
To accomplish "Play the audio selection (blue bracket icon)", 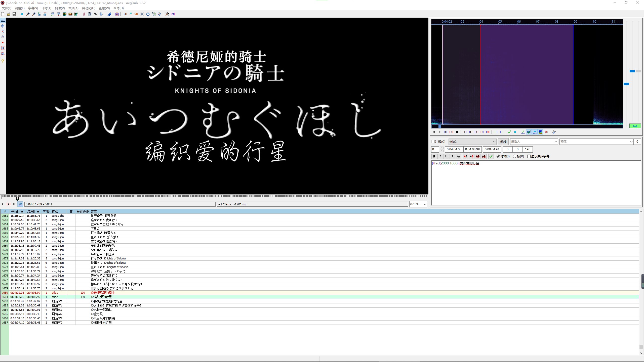I will click(x=446, y=132).
